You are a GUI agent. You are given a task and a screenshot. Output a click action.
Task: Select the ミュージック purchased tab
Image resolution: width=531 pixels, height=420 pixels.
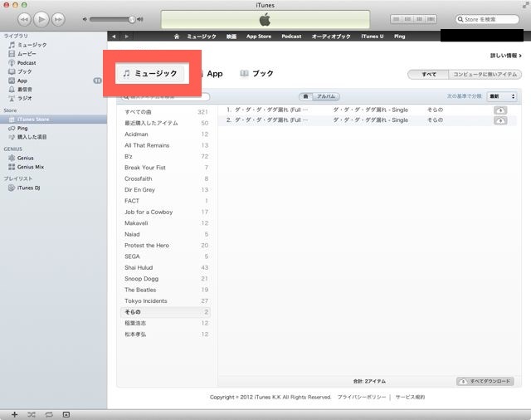[150, 73]
